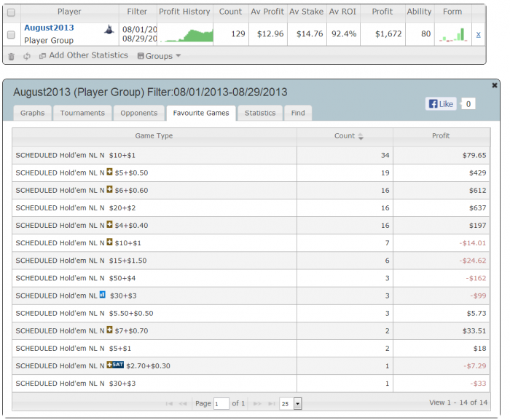Click the trash delete icon

pyautogui.click(x=11, y=56)
